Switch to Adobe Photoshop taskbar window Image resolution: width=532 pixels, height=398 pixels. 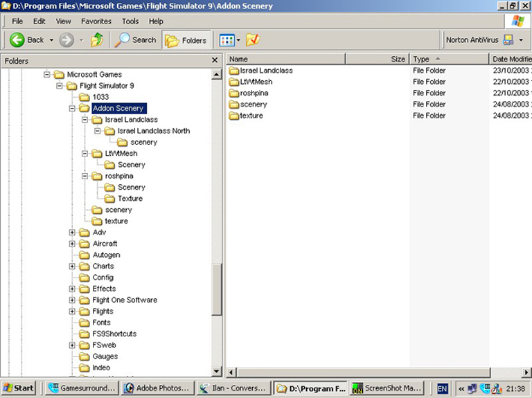157,388
